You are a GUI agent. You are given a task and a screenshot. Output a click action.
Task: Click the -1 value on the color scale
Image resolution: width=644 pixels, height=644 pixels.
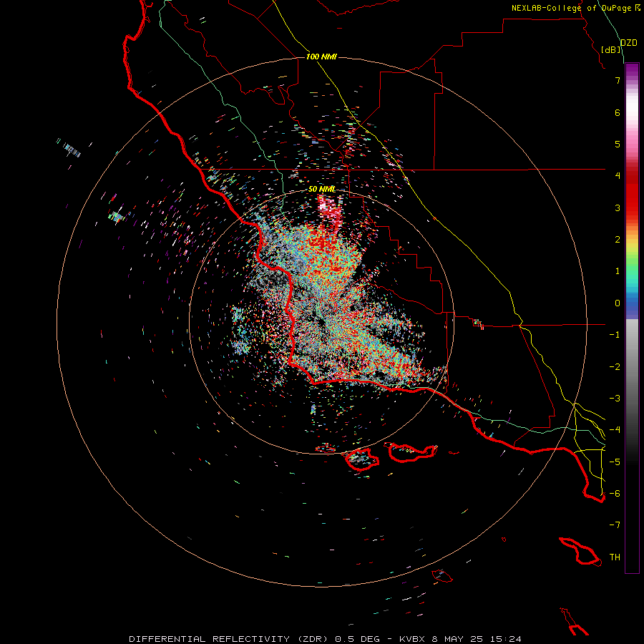pyautogui.click(x=615, y=335)
